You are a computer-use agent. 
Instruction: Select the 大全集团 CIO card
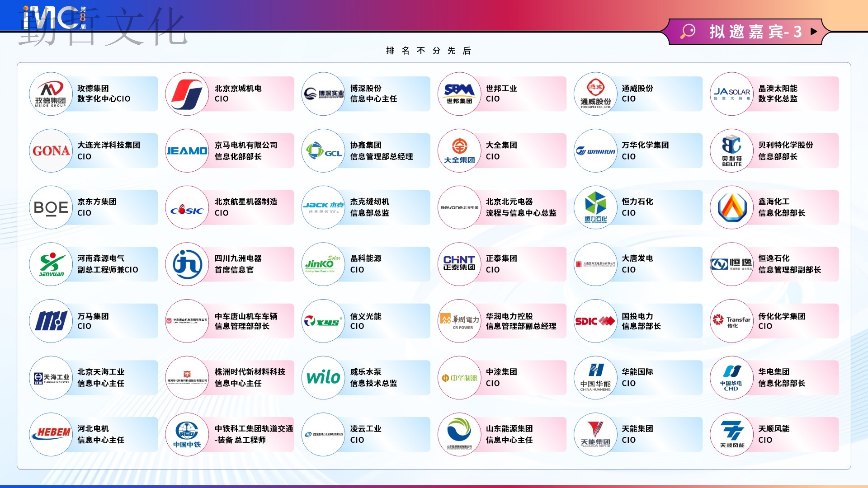[502, 151]
